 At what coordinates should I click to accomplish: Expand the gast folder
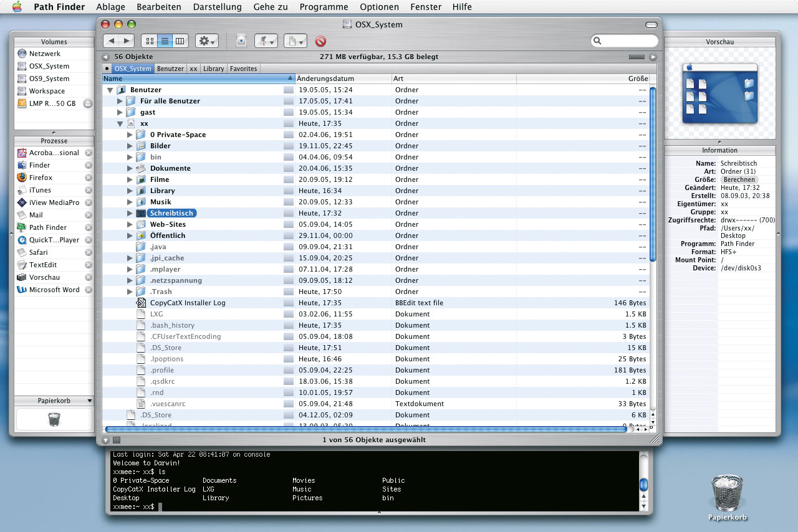click(120, 112)
